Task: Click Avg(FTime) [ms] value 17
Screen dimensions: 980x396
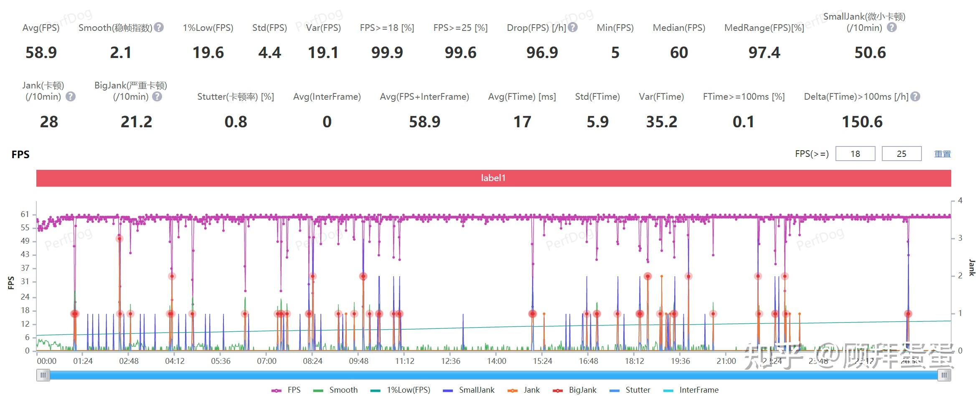Action: (522, 122)
